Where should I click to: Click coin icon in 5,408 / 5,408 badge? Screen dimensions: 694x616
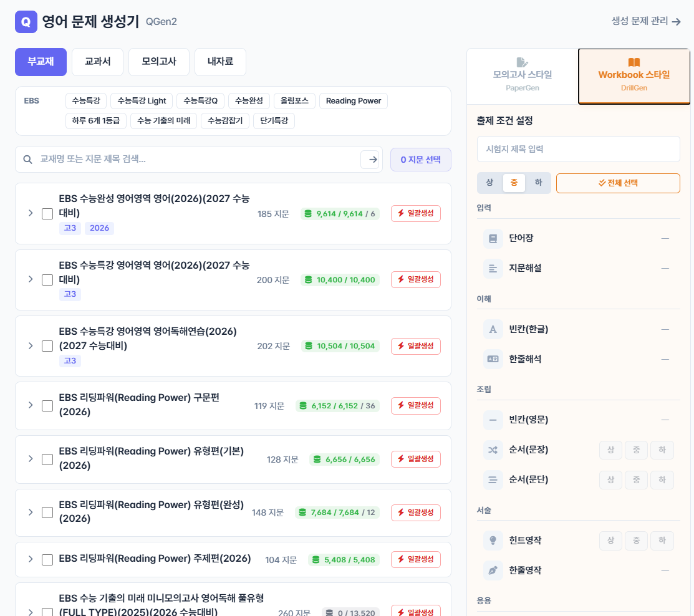316,560
